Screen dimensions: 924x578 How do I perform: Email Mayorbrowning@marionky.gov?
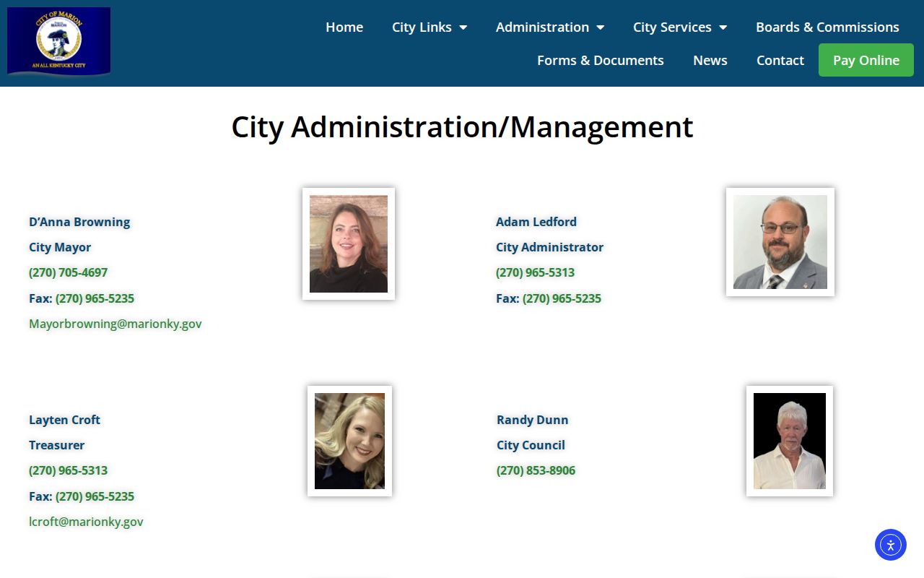(115, 324)
